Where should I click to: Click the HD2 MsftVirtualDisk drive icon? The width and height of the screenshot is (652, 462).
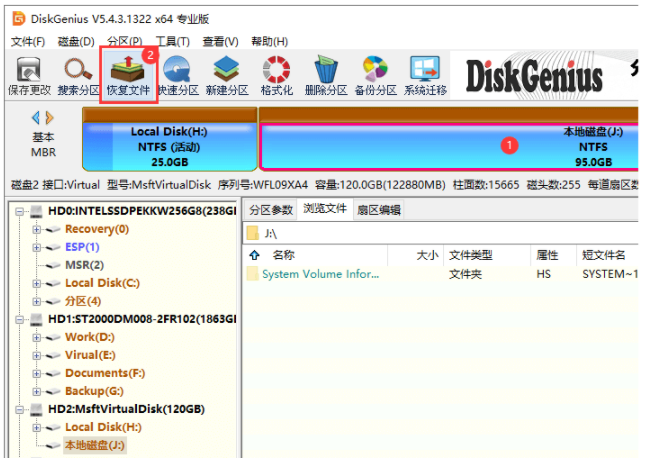coord(36,410)
